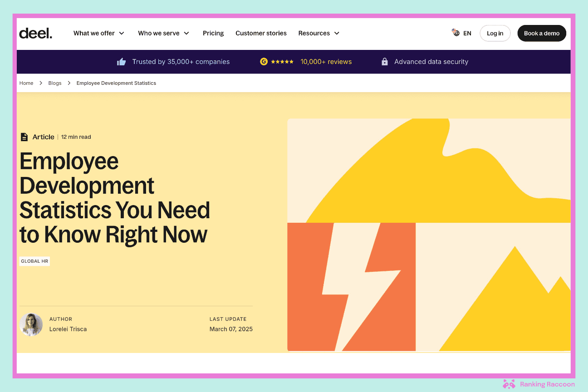The width and height of the screenshot is (588, 392).
Task: Expand the What we offer menu
Action: pos(98,33)
